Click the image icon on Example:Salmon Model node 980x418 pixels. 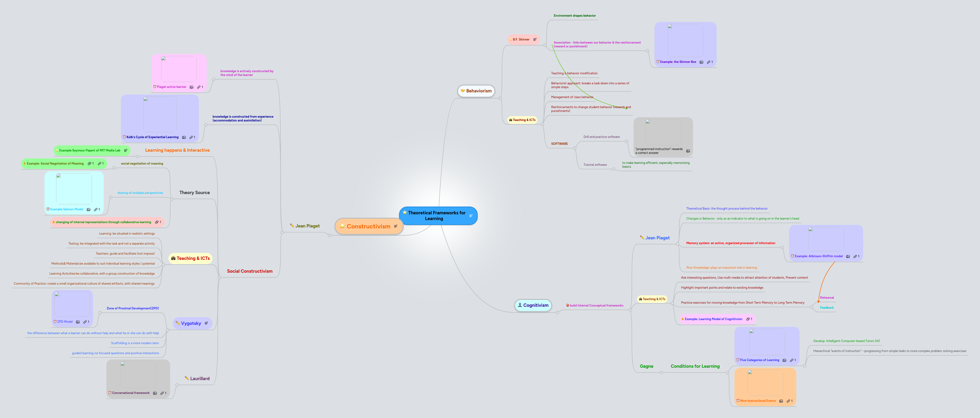(88, 209)
